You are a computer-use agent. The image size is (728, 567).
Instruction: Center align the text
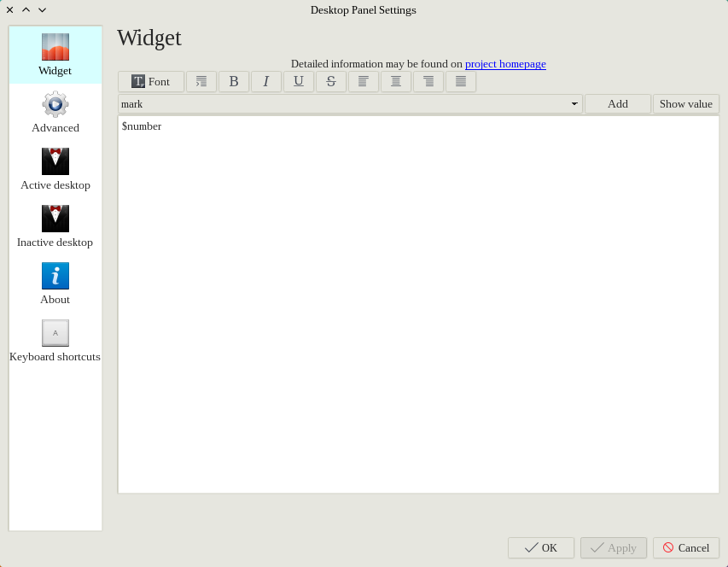[396, 82]
